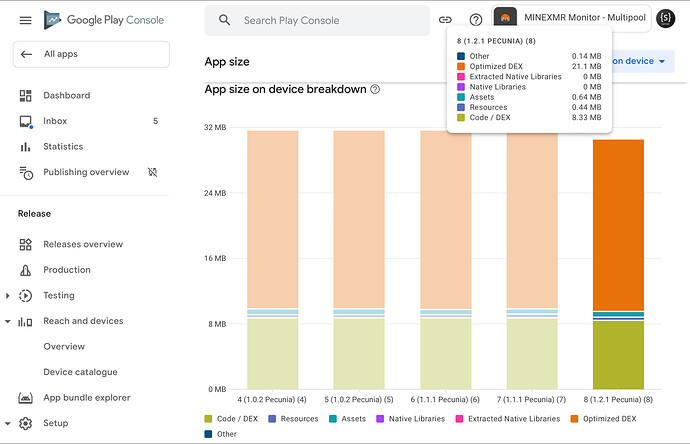Expand the Testing section arrow
The image size is (690, 444).
point(7,296)
